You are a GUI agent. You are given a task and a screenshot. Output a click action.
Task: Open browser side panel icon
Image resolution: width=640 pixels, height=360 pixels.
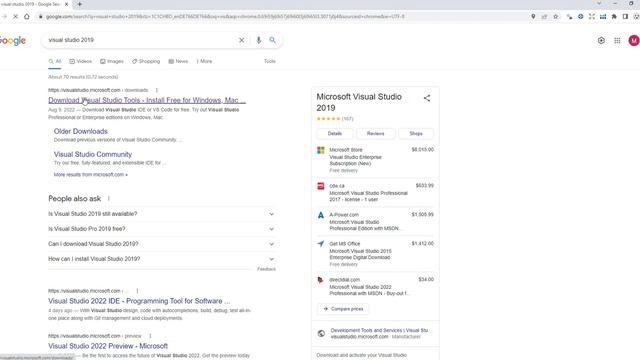click(x=625, y=17)
